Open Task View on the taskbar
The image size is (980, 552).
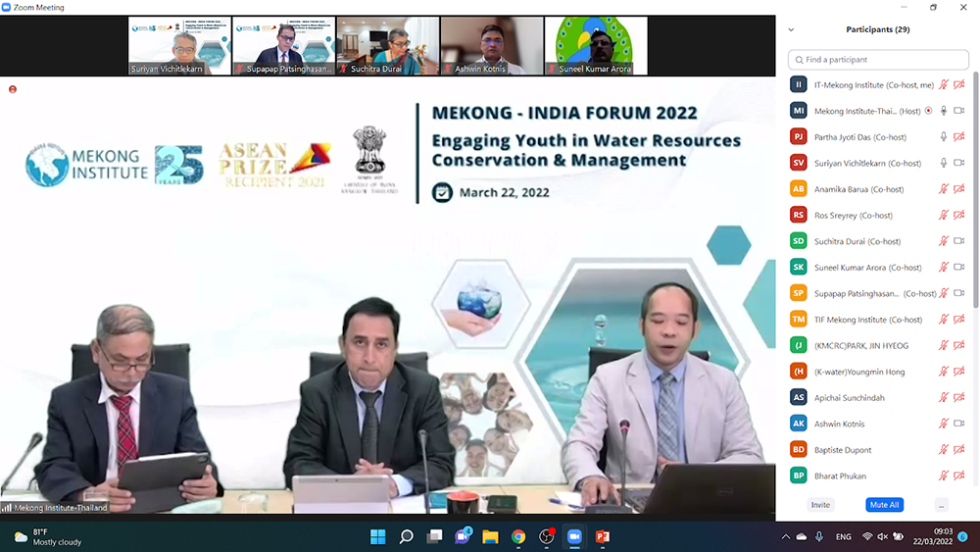point(434,536)
